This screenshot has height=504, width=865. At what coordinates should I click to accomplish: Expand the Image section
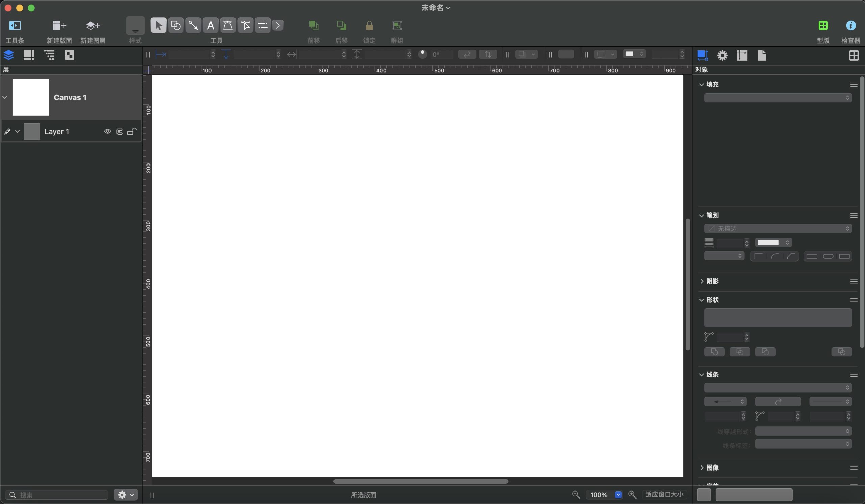(701, 468)
